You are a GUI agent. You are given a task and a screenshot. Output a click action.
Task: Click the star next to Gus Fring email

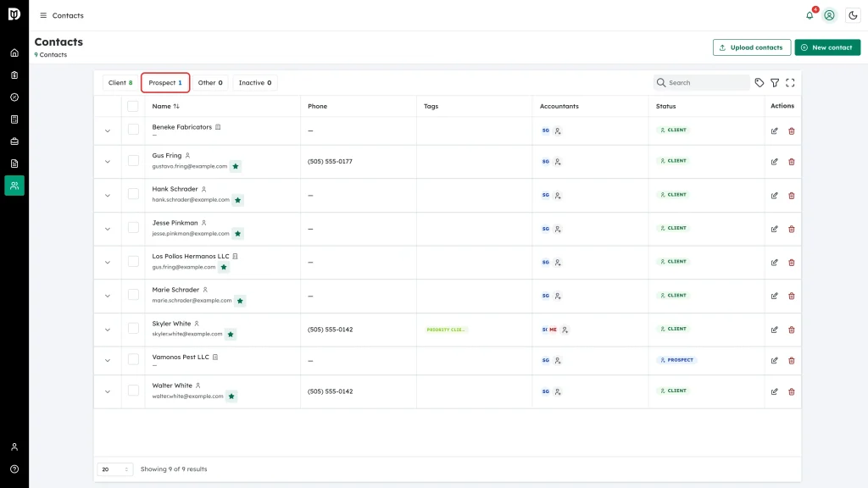[x=236, y=166]
